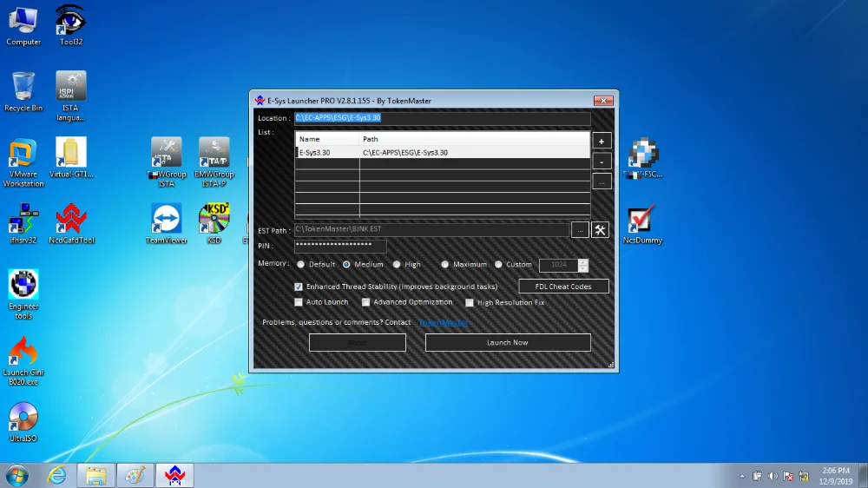This screenshot has width=868, height=488.
Task: Select the E-Sys Launcher PRO taskbar icon
Action: click(x=174, y=476)
